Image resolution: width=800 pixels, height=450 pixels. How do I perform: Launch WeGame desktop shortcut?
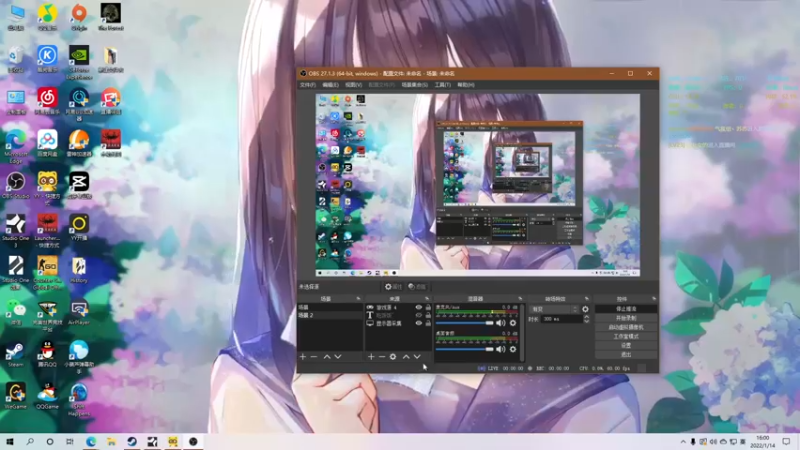[x=15, y=396]
